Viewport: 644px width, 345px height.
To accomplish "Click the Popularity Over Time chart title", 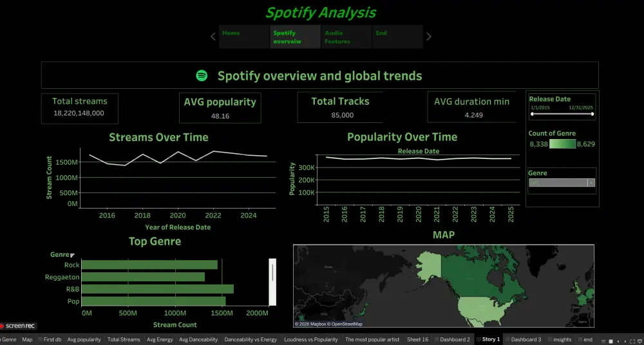I will [x=402, y=136].
